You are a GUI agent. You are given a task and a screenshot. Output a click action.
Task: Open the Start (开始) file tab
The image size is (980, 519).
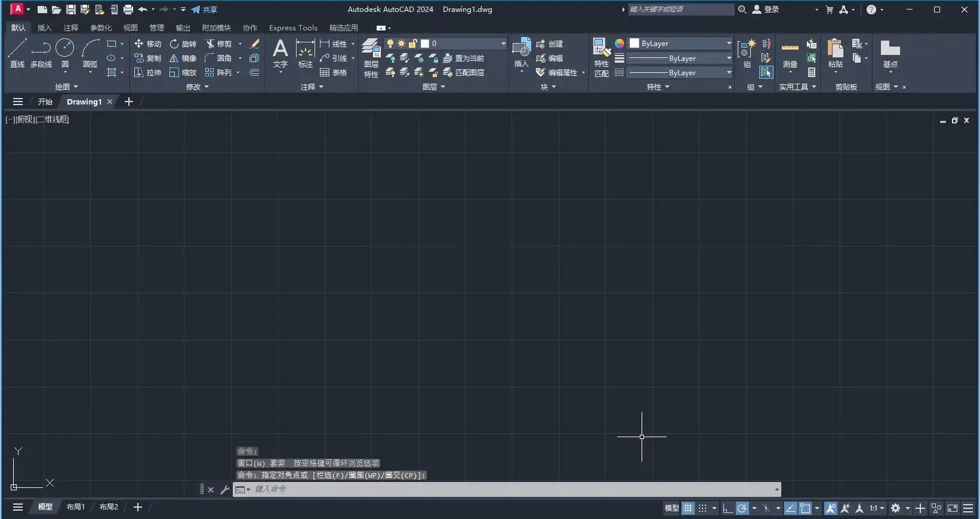click(45, 102)
